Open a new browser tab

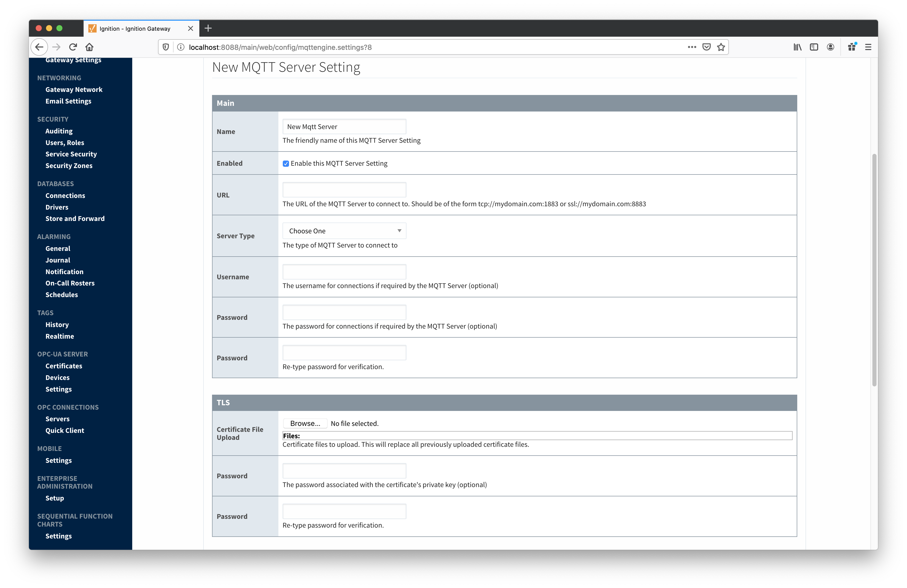(x=208, y=28)
